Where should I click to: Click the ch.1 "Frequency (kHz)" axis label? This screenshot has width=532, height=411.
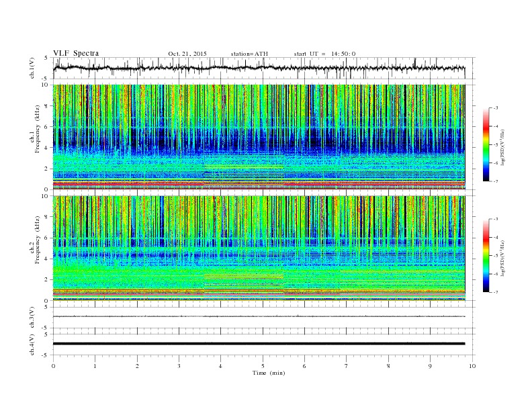38,129
